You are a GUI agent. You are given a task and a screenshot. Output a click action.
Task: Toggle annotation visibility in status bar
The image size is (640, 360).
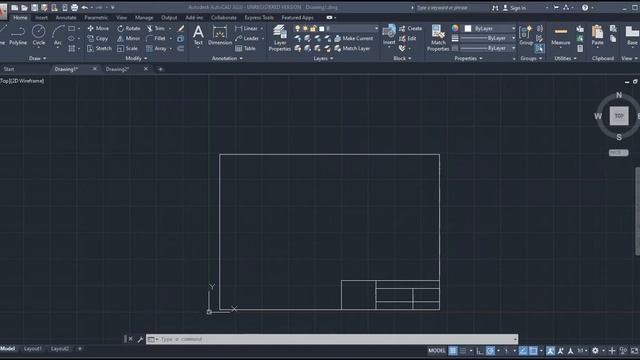pos(550,351)
